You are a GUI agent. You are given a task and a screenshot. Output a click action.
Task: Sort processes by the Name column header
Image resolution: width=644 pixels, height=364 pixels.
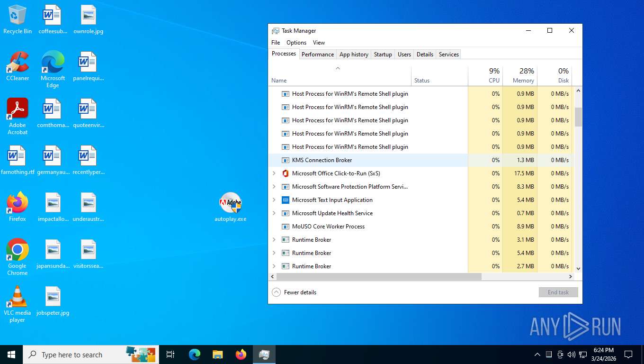tap(340, 76)
